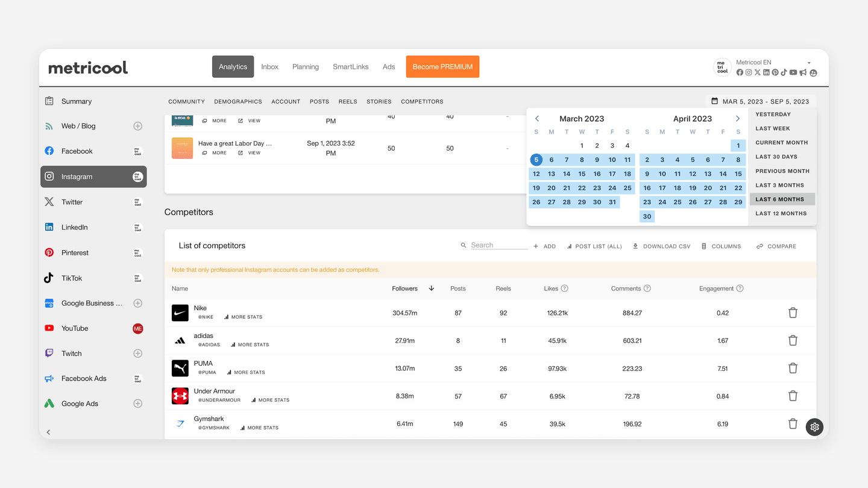
Task: Click the Facebook Ads megaphone icon
Action: (x=49, y=378)
